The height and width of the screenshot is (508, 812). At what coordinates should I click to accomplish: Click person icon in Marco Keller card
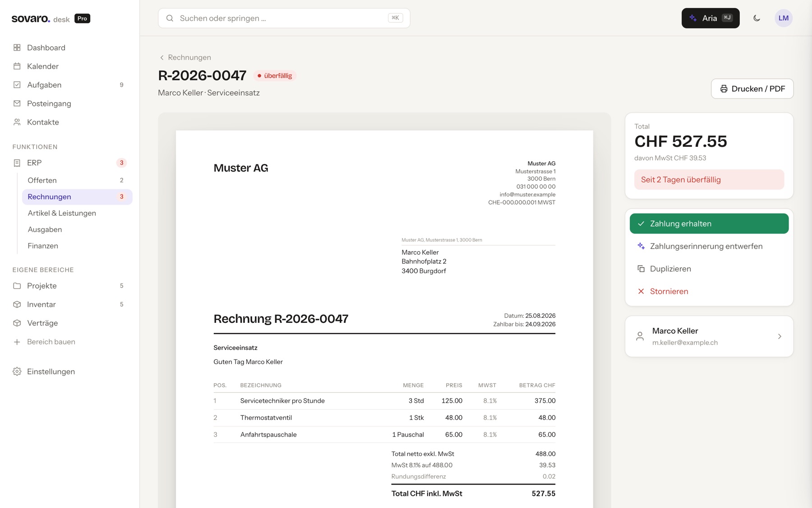pos(640,336)
